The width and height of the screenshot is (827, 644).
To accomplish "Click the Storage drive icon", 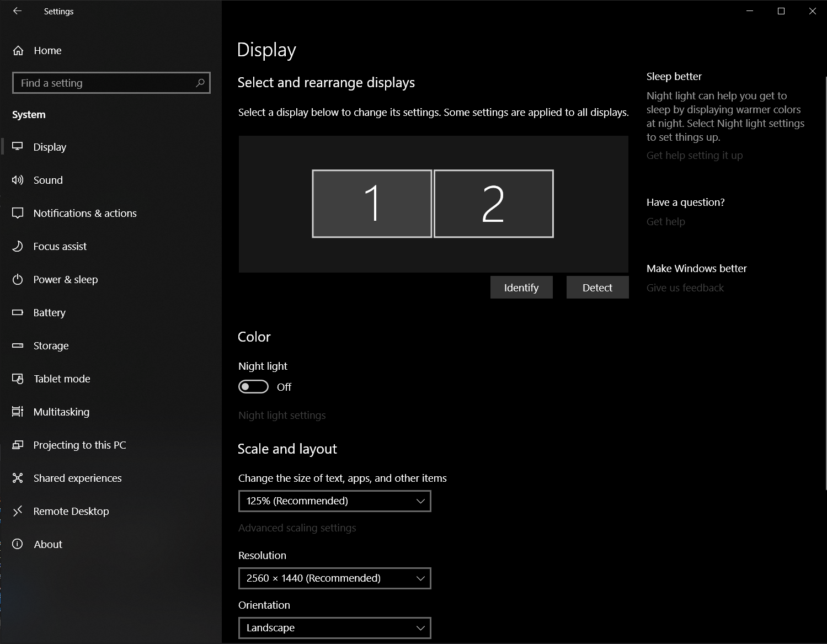I will (x=18, y=345).
